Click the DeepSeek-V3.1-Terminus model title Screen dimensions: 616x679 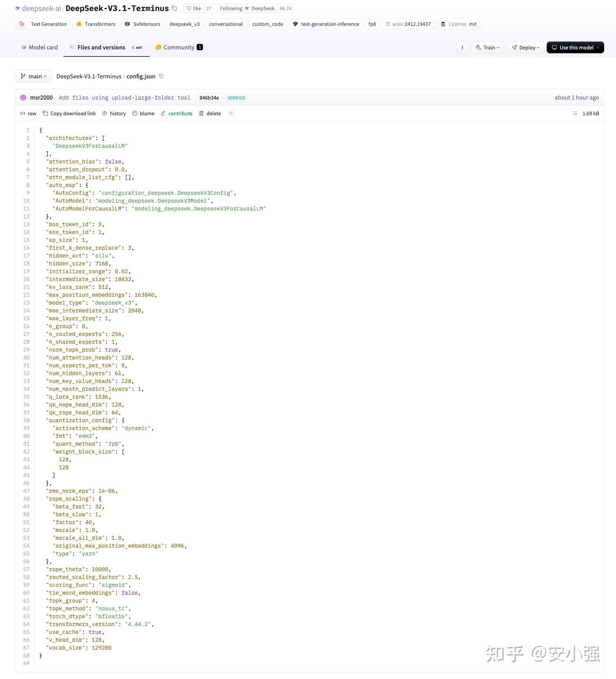pos(117,8)
